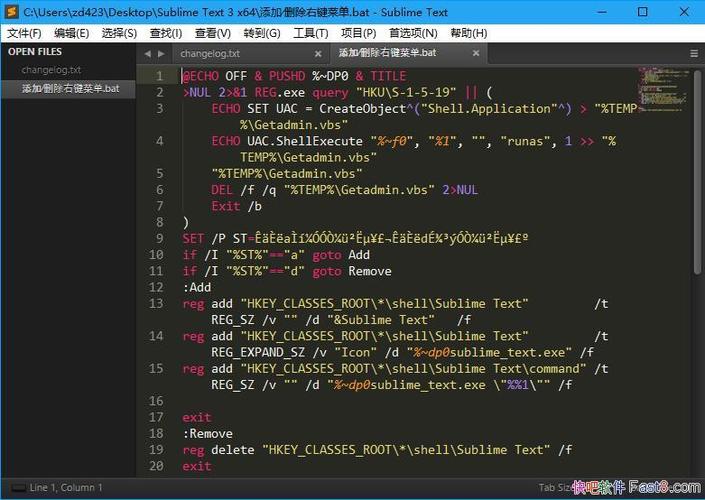Click the @ECHO keyword on line 1
The image size is (705, 500).
tap(201, 76)
